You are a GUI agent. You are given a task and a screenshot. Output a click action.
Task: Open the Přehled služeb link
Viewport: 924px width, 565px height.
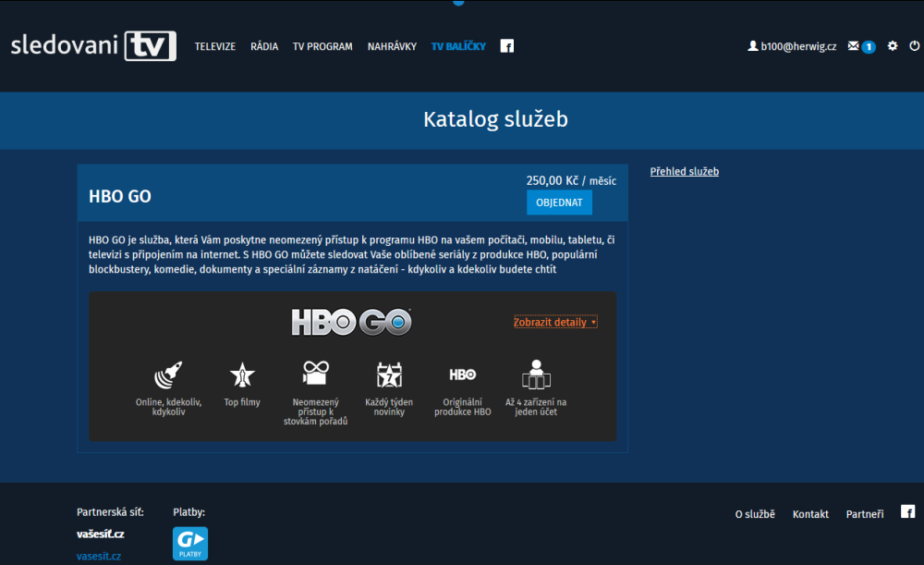tap(684, 172)
